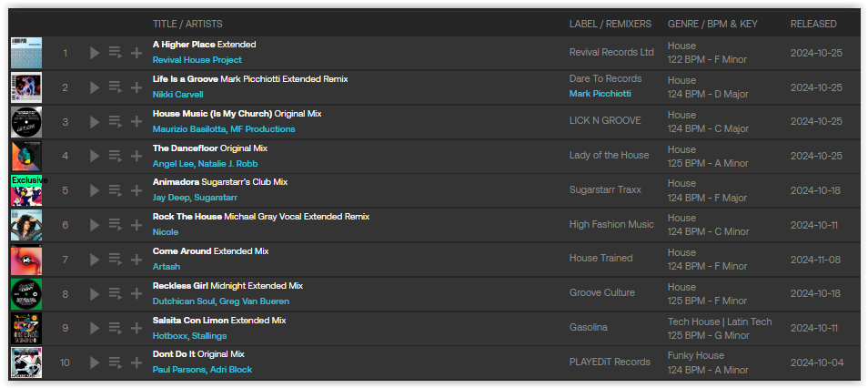Screen dimensions: 868x388
Task: Open artist Revival House Project
Action: tap(197, 60)
